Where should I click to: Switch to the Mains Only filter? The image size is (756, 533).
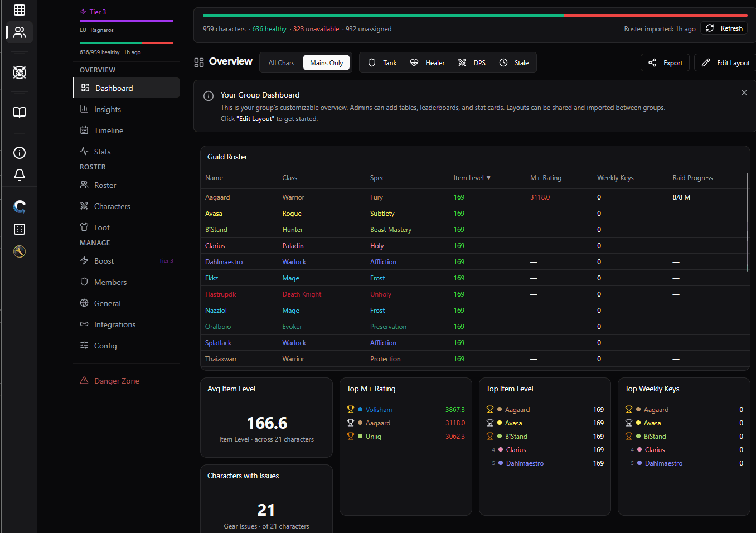pyautogui.click(x=326, y=62)
